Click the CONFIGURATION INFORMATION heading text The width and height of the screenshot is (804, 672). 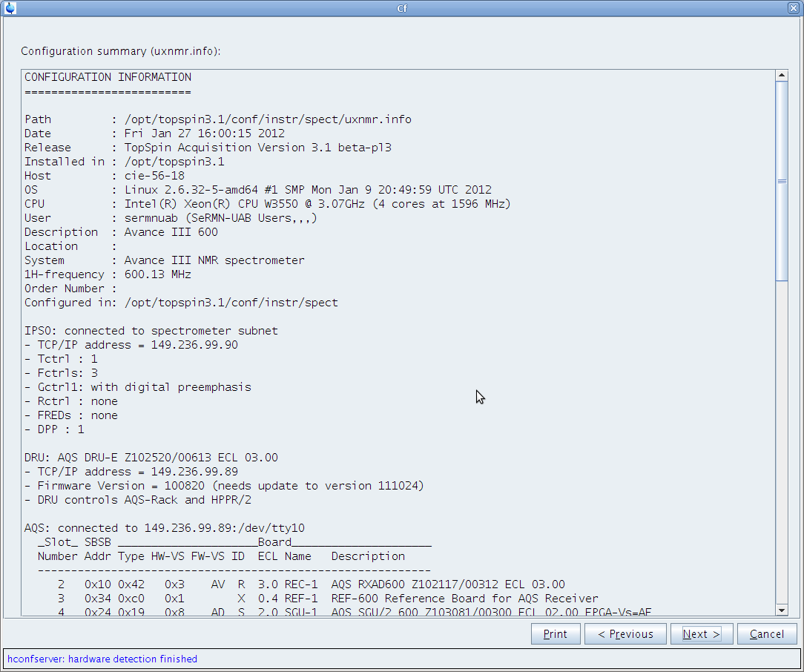coord(108,77)
